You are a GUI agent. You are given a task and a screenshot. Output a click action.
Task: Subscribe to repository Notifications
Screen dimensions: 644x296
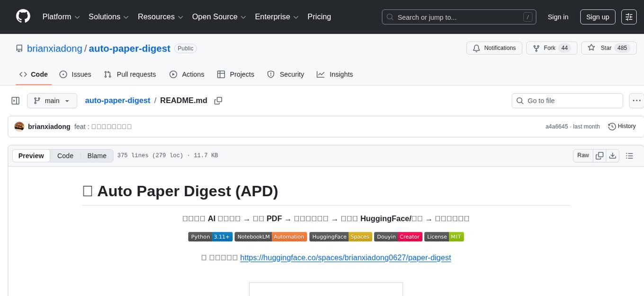494,48
